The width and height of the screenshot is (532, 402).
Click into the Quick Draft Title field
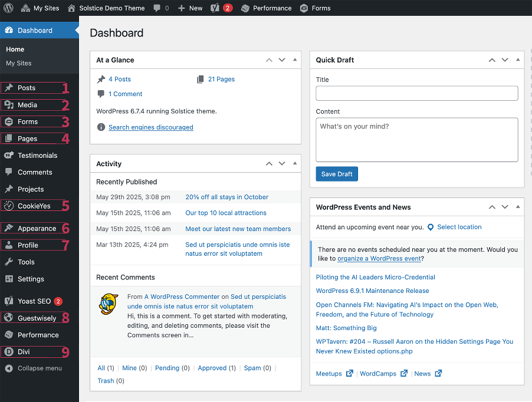pos(416,93)
